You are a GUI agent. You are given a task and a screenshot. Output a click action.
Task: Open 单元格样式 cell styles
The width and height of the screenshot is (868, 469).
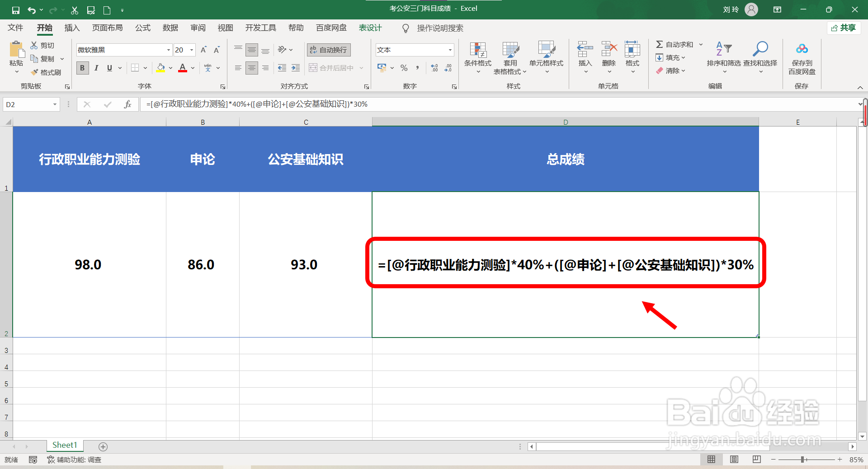[x=546, y=58]
